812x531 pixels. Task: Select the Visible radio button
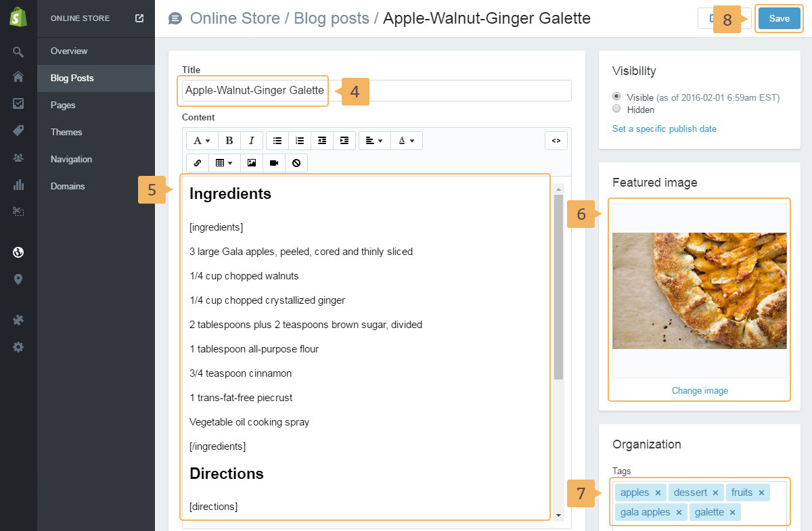pos(616,97)
